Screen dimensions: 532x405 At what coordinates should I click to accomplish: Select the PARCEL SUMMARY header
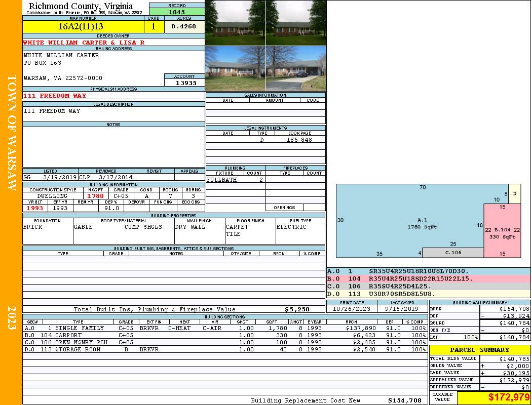coord(480,350)
